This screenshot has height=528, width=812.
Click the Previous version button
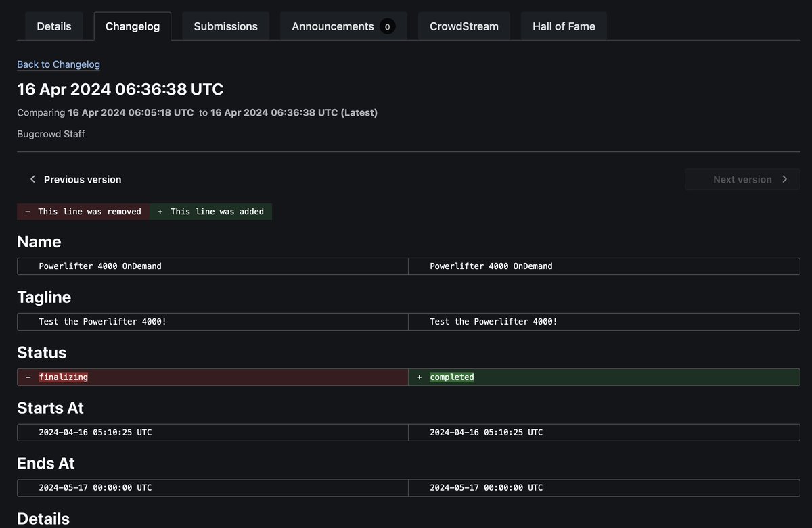point(74,179)
